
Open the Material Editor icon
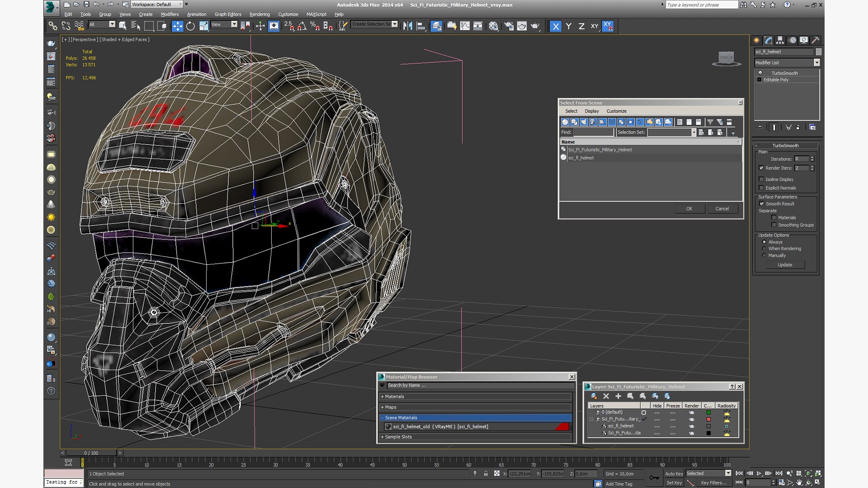point(493,26)
